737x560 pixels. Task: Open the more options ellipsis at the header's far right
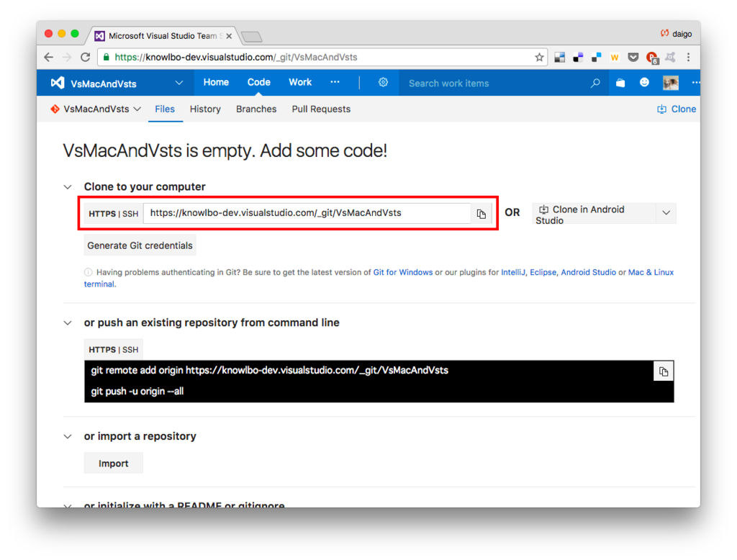[696, 82]
